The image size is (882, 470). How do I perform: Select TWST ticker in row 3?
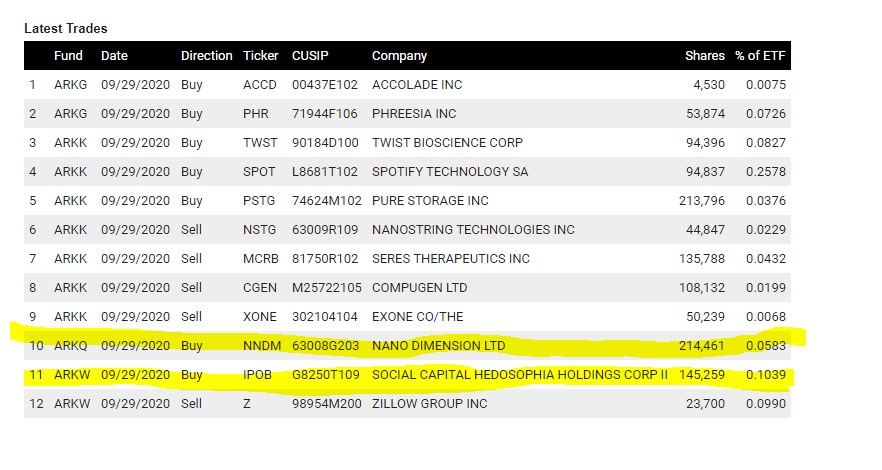point(260,143)
